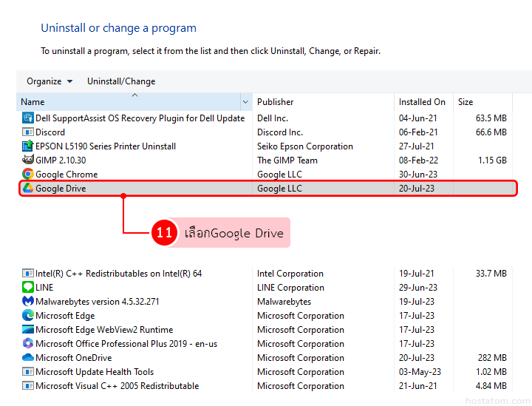This screenshot has height=406, width=532.
Task: Sort by the Publisher column header
Action: coord(323,102)
